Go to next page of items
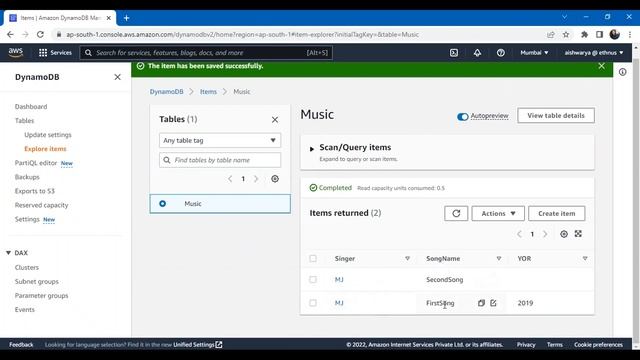Screen dimensions: 640x360 coord(545,234)
